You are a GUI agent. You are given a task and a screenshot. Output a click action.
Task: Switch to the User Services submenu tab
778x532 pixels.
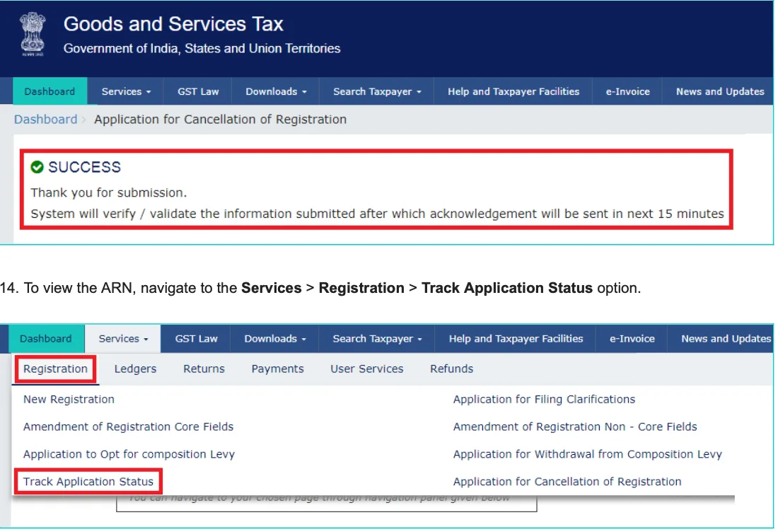(366, 369)
